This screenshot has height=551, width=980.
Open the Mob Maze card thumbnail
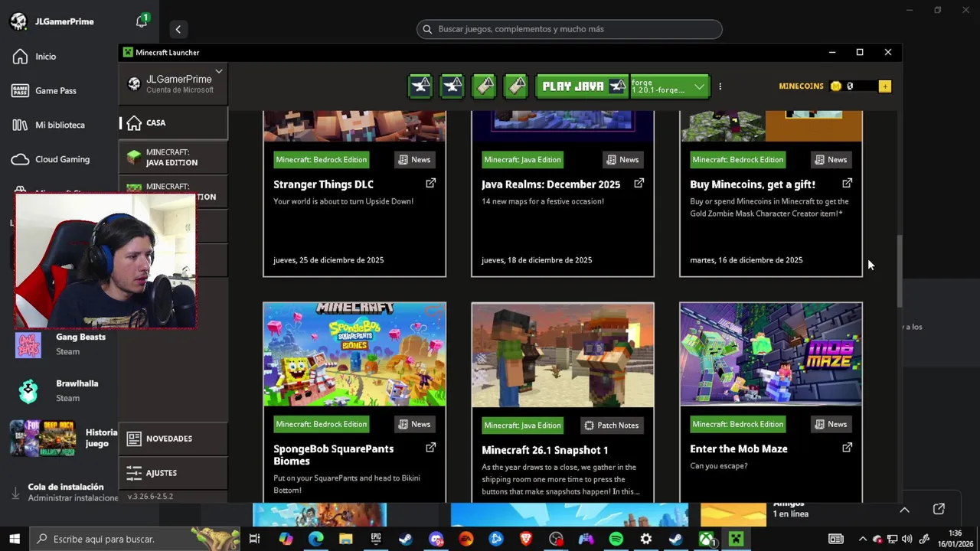coord(771,354)
